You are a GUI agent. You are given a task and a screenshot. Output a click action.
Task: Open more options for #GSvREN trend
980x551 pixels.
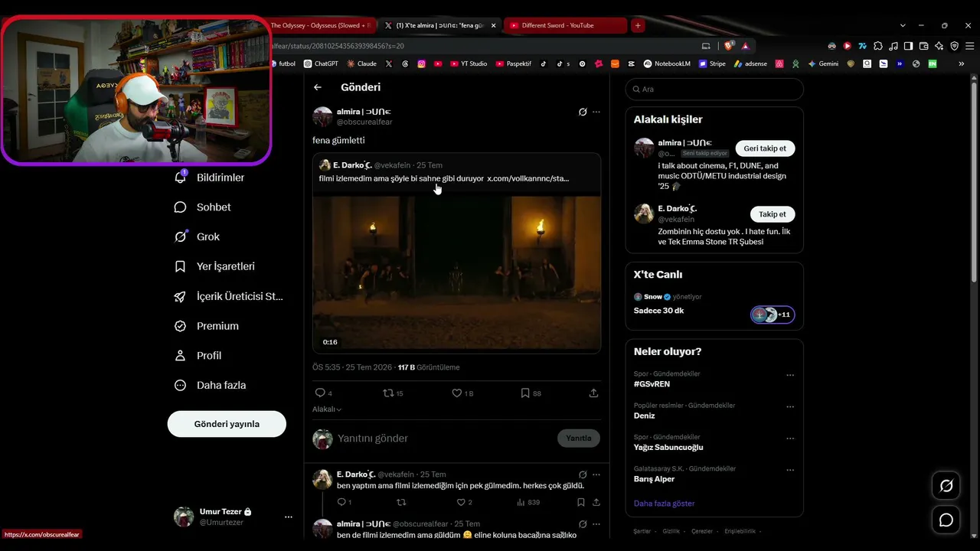tap(790, 375)
